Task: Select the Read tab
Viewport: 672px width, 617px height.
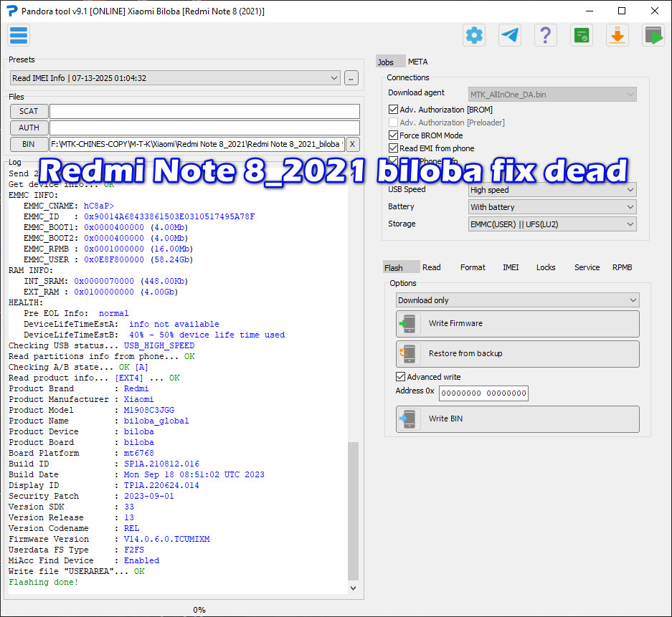Action: coord(431,267)
